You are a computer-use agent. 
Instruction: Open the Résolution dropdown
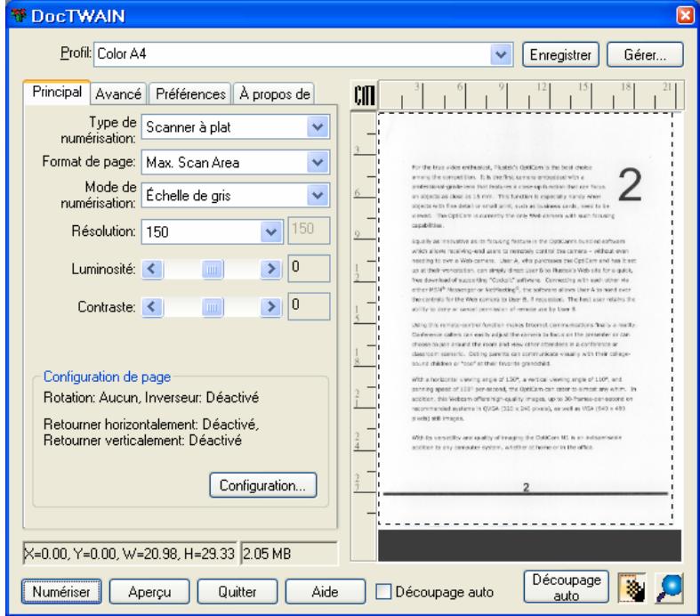pos(271,231)
